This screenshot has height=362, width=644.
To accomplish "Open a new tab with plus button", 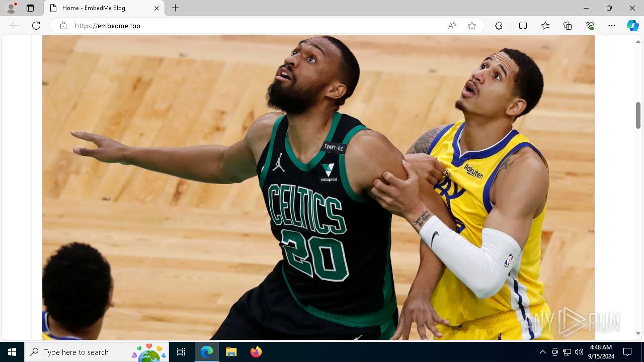I will [175, 8].
